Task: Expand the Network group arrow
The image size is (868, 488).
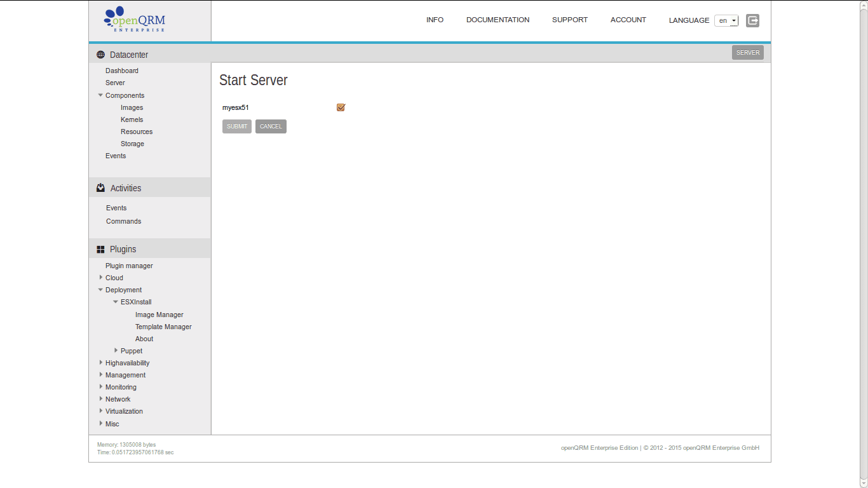Action: (100, 399)
